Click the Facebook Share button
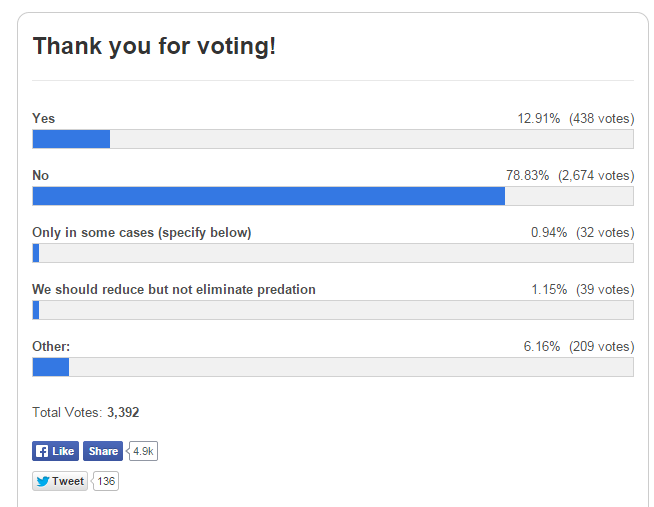This screenshot has height=507, width=654. pos(102,451)
